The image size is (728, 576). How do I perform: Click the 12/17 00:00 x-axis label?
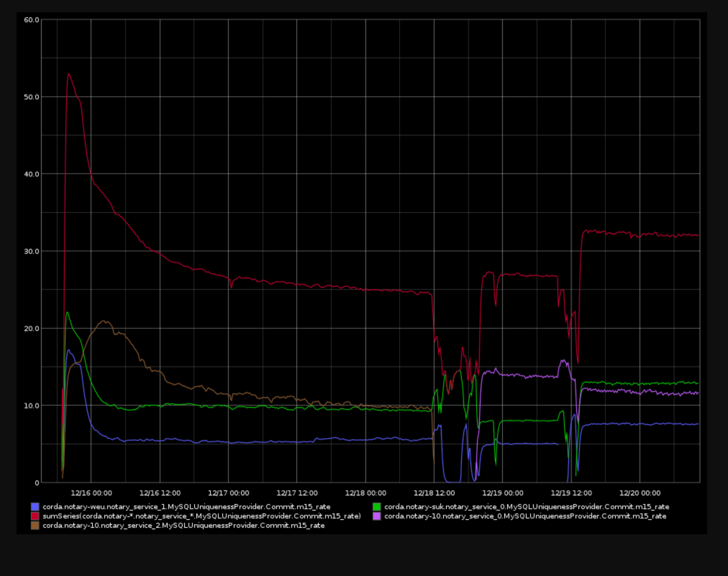point(228,493)
